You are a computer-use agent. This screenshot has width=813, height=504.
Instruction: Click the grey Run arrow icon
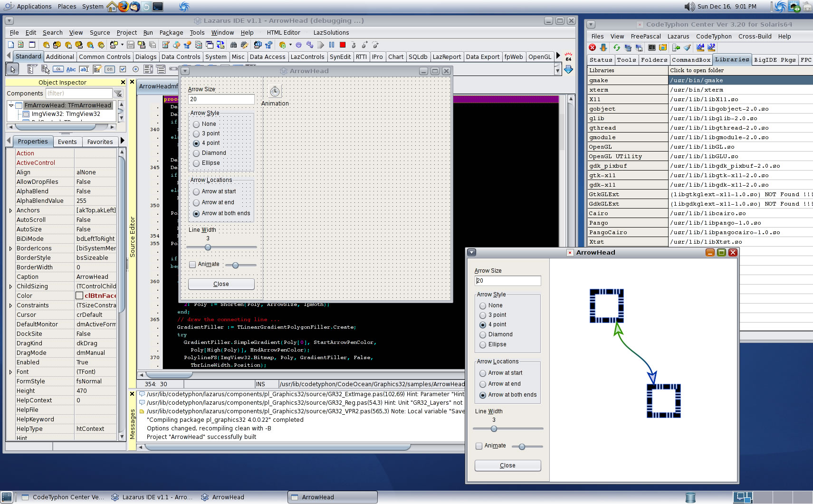(x=321, y=45)
